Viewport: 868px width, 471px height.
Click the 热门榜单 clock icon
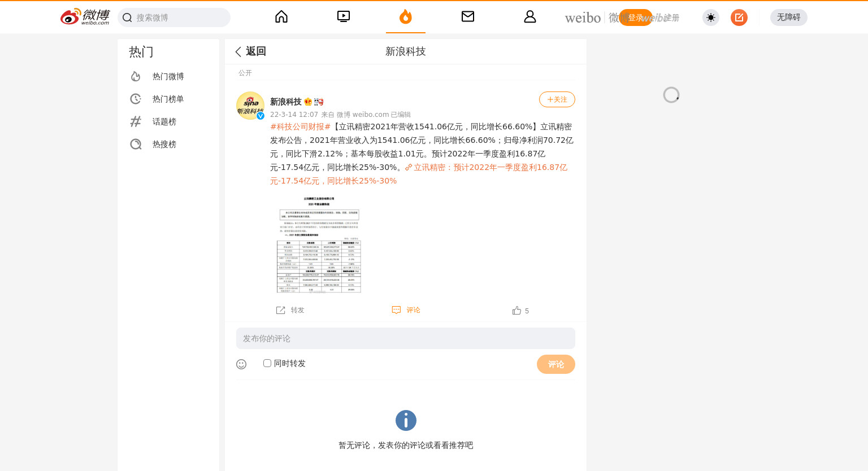pyautogui.click(x=136, y=99)
